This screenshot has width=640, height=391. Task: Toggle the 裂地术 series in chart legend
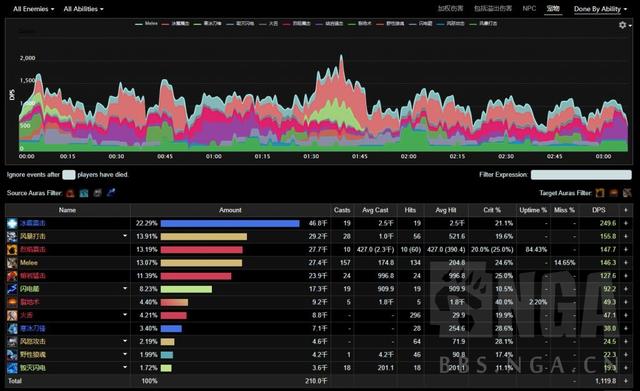(x=360, y=24)
